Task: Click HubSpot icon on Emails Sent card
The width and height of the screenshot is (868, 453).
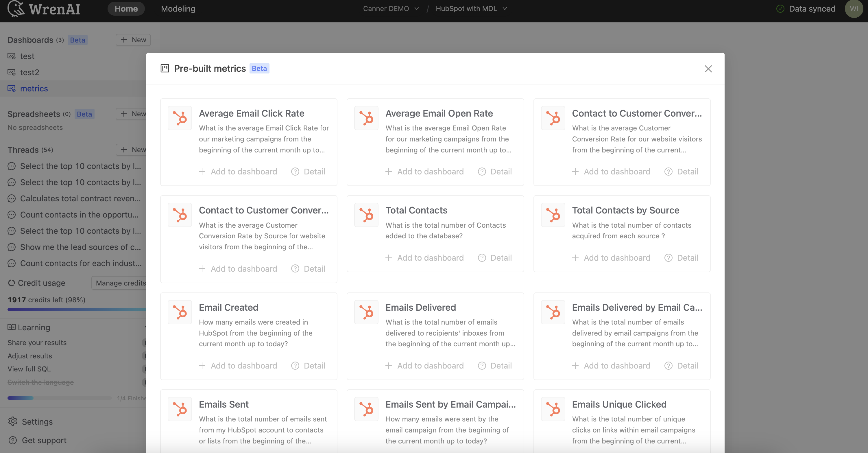Action: tap(180, 409)
